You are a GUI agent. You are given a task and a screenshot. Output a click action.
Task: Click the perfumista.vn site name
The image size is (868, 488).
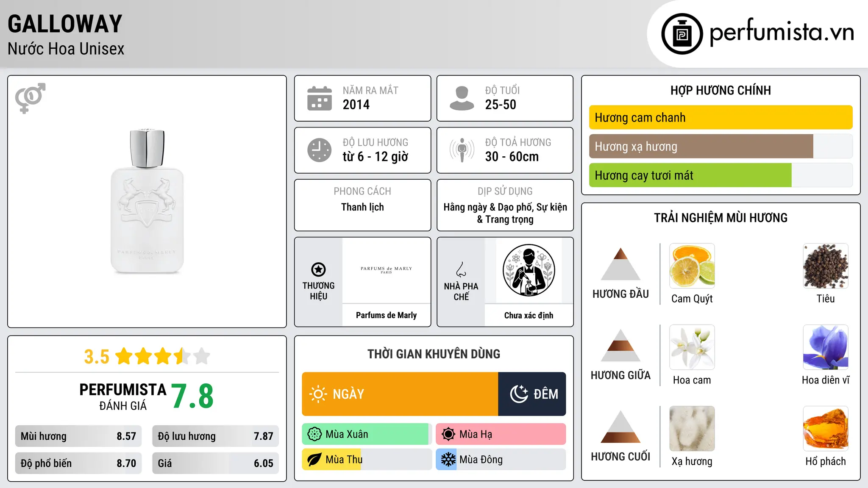782,32
